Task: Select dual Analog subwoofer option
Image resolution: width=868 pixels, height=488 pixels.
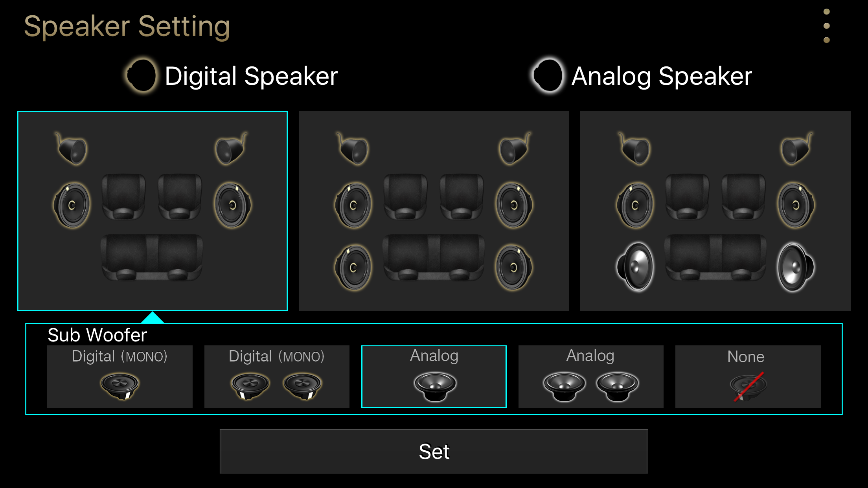Action: (591, 376)
